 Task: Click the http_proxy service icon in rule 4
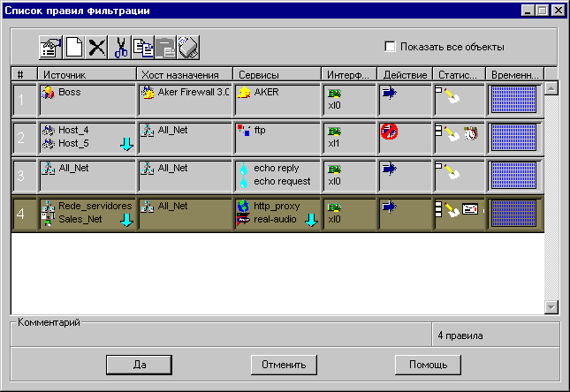[244, 206]
